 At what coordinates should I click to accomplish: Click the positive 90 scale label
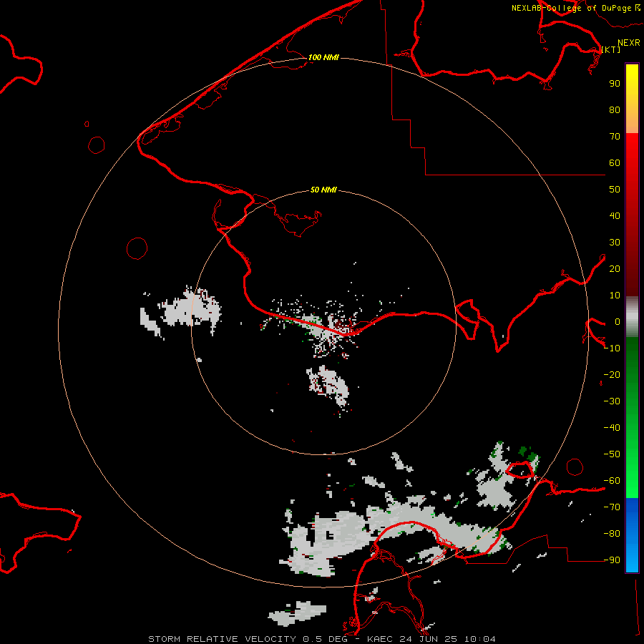615,84
